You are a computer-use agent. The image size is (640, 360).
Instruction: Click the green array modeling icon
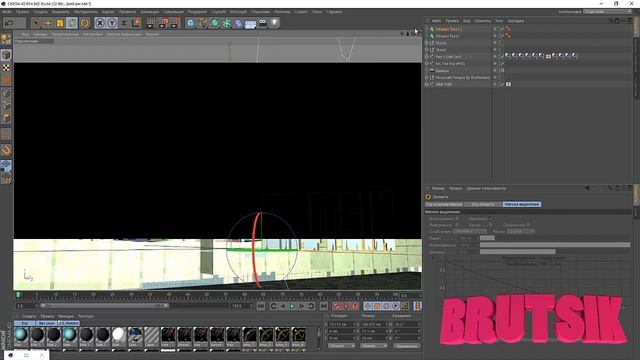point(227,23)
